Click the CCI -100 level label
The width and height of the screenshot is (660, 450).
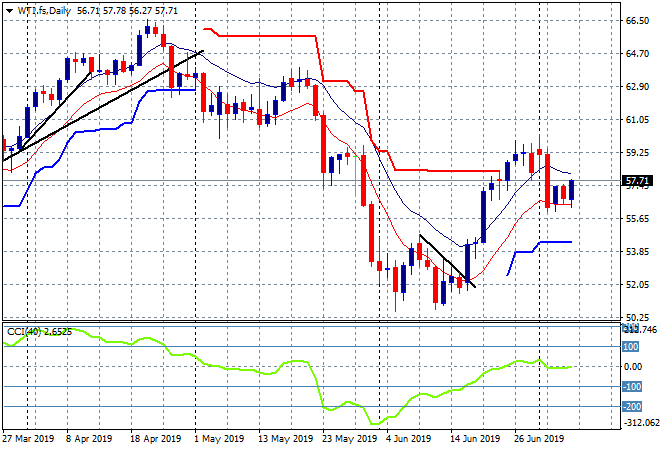[x=632, y=386]
